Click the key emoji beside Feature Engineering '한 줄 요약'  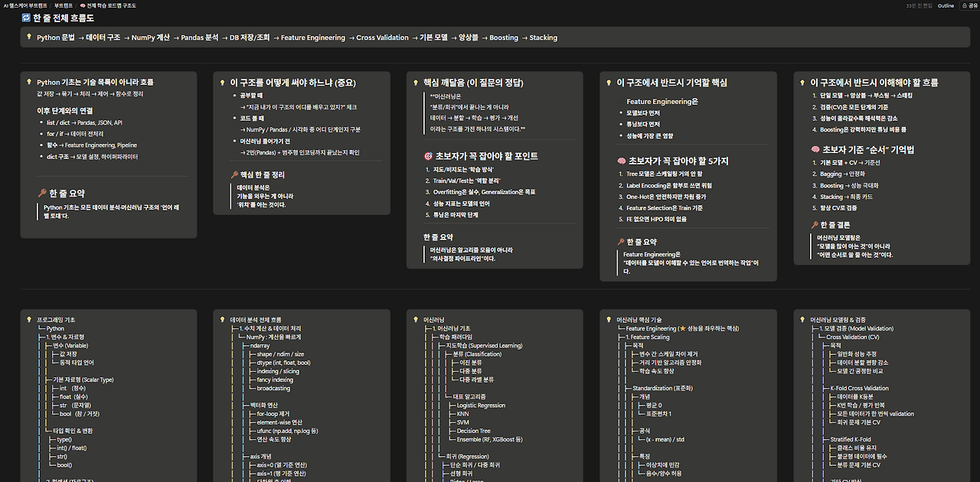pos(621,242)
